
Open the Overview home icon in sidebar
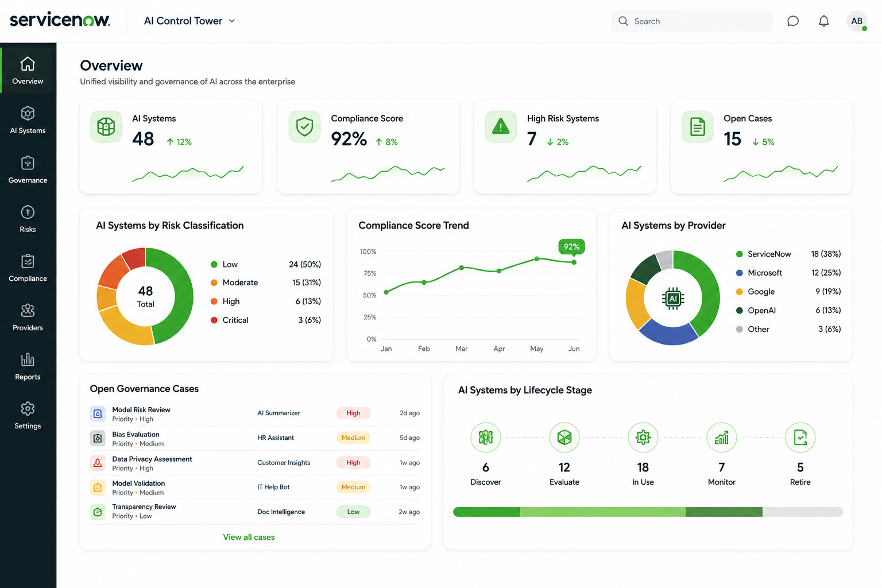28,64
